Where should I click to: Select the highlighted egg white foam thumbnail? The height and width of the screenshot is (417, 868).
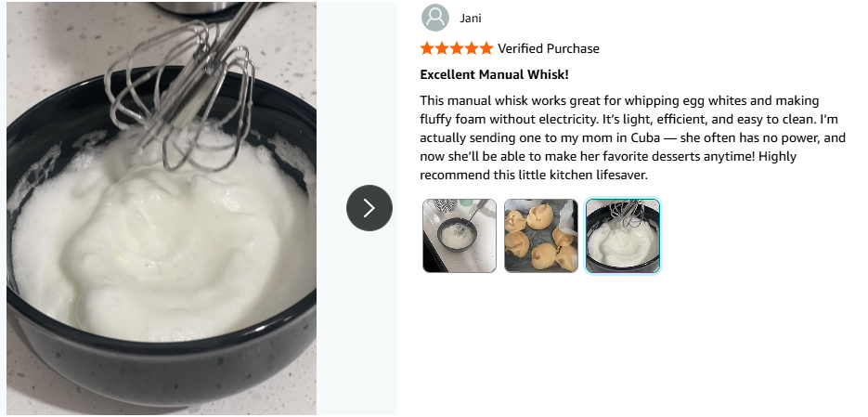pos(623,236)
